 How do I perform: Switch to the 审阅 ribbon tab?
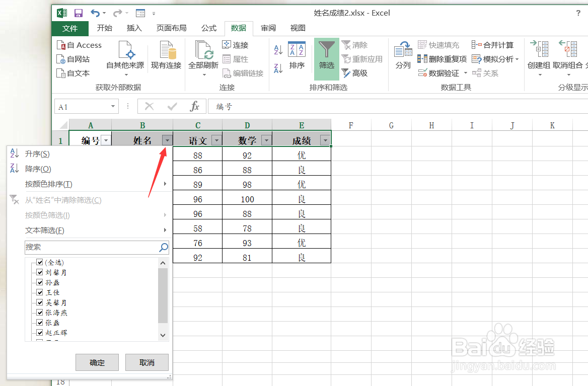coord(268,28)
